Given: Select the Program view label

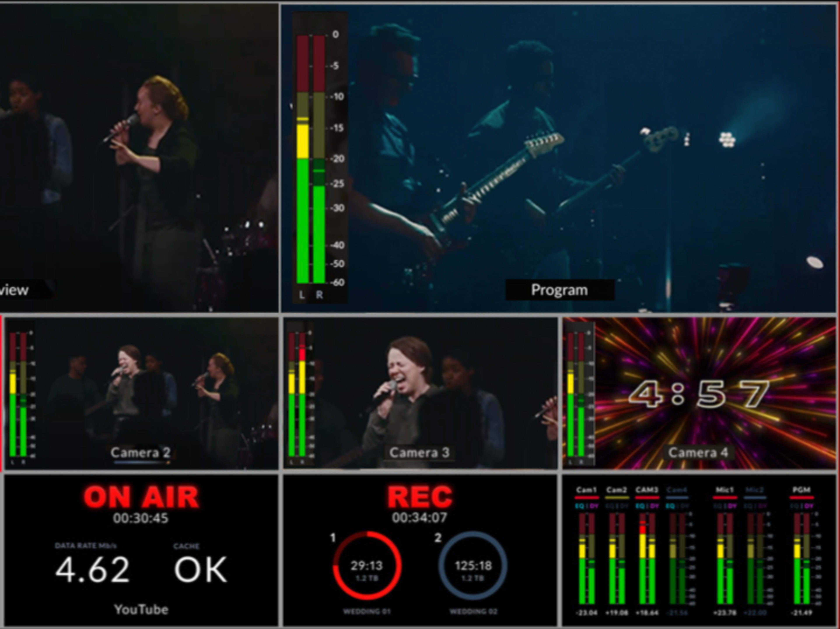Looking at the screenshot, I should [x=560, y=290].
